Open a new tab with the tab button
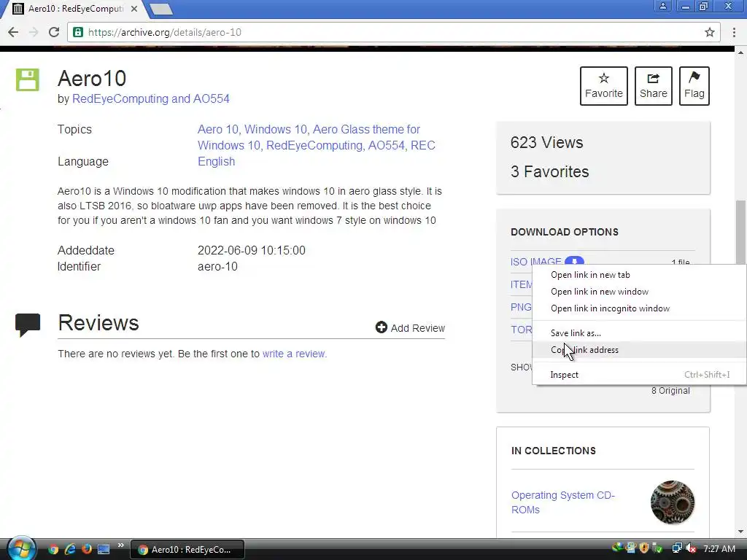Screen dimensions: 747x560 (x=160, y=9)
